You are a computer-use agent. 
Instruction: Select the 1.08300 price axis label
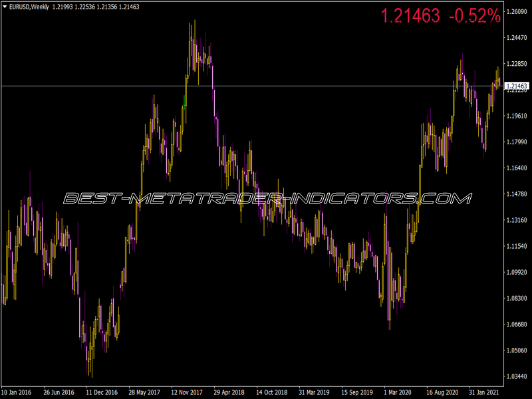click(x=517, y=298)
